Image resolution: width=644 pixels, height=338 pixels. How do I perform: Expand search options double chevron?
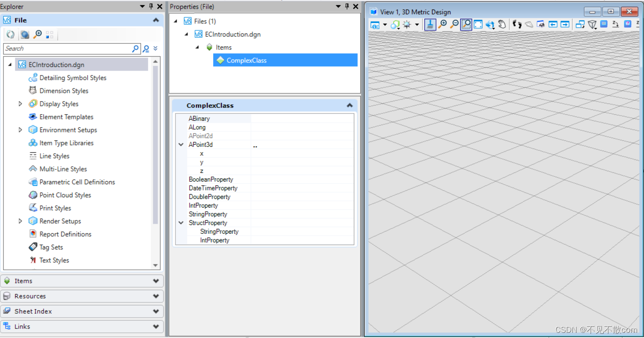pos(155,49)
